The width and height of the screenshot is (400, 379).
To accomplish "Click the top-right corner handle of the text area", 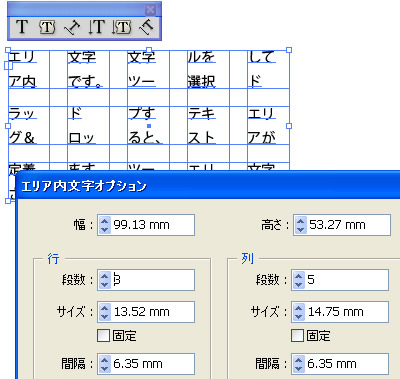I will coord(289,50).
